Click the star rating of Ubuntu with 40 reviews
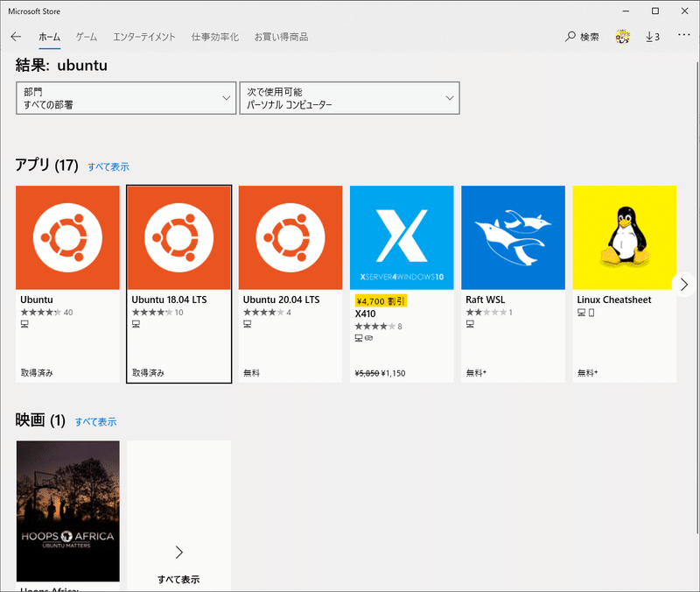 pos(41,313)
